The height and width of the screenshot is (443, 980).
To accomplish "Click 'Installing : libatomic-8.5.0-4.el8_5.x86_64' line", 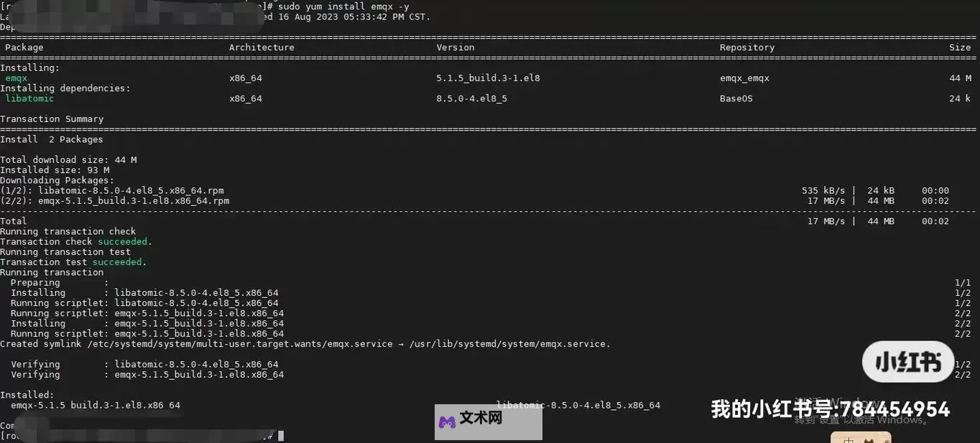I will 144,293.
